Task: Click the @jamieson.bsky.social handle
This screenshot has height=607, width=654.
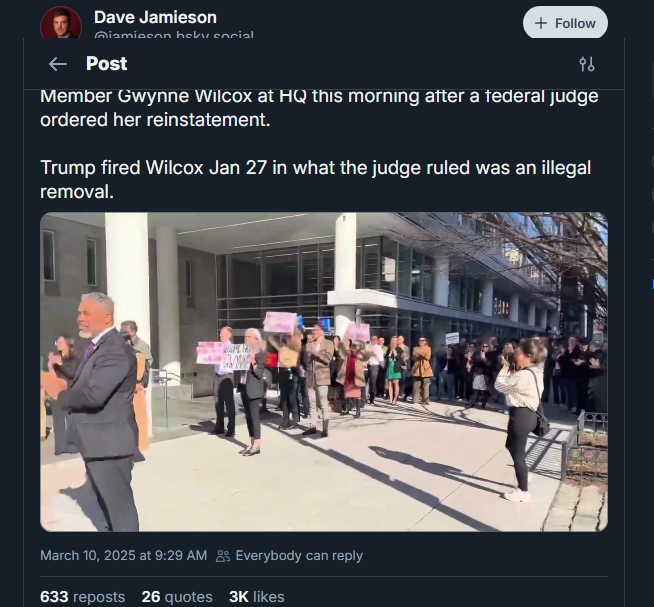Action: click(x=174, y=35)
